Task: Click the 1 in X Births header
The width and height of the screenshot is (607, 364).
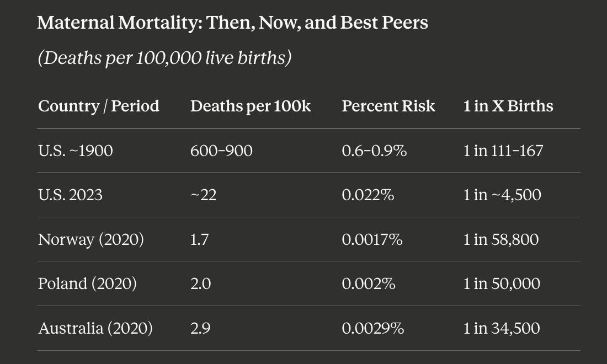Action: (x=508, y=106)
